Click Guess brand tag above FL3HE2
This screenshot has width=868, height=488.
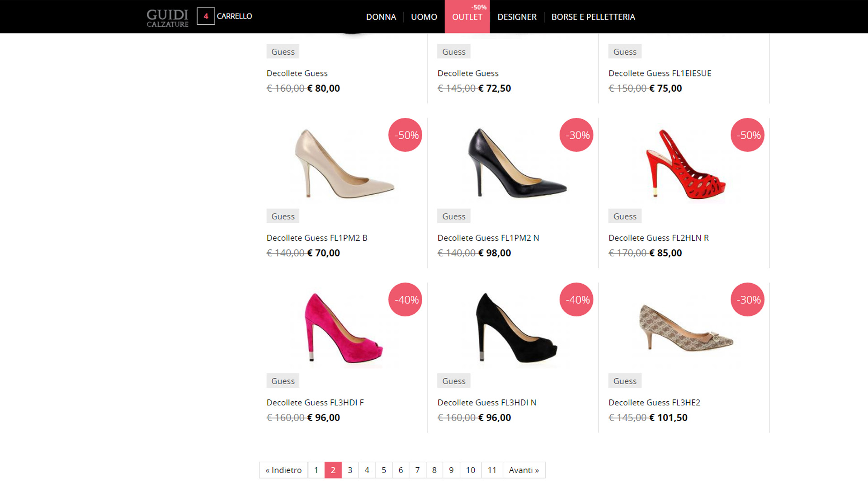click(x=624, y=381)
